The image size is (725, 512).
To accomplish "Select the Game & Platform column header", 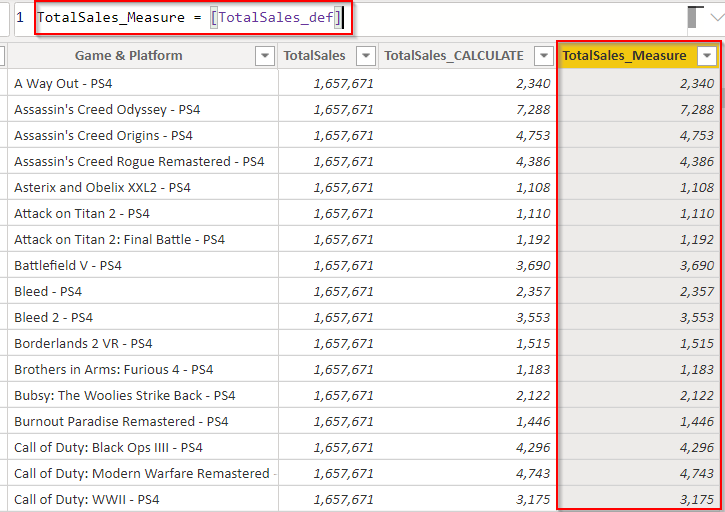I will coord(128,56).
